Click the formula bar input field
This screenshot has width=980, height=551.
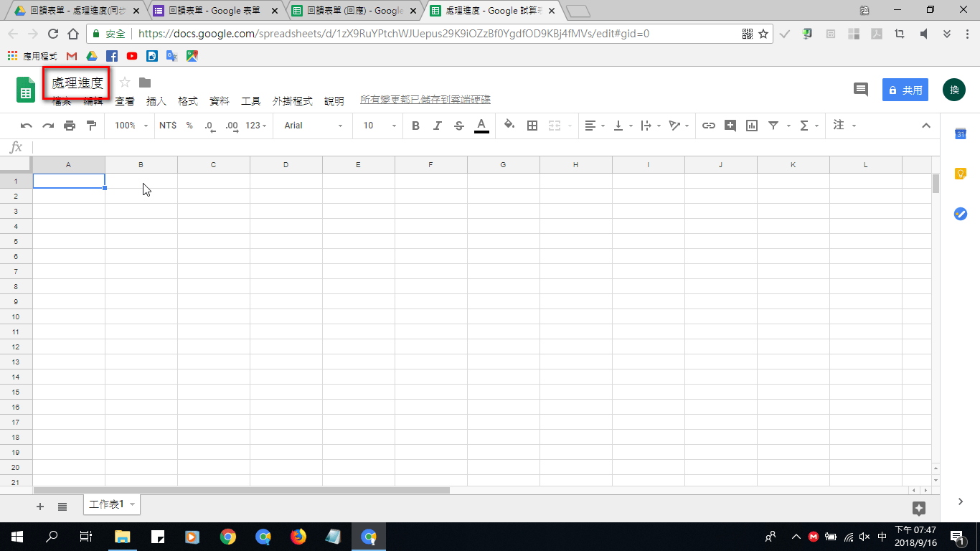pos(481,147)
